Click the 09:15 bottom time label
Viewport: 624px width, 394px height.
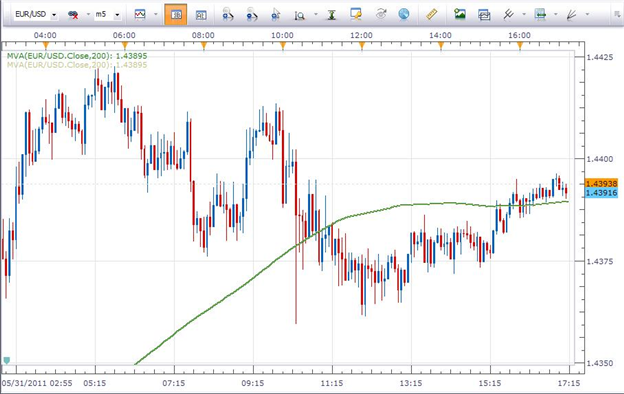click(x=253, y=383)
